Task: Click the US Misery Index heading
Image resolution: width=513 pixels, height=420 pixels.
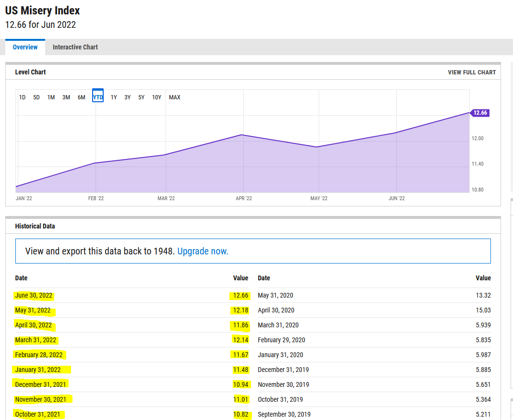Action: [x=43, y=11]
